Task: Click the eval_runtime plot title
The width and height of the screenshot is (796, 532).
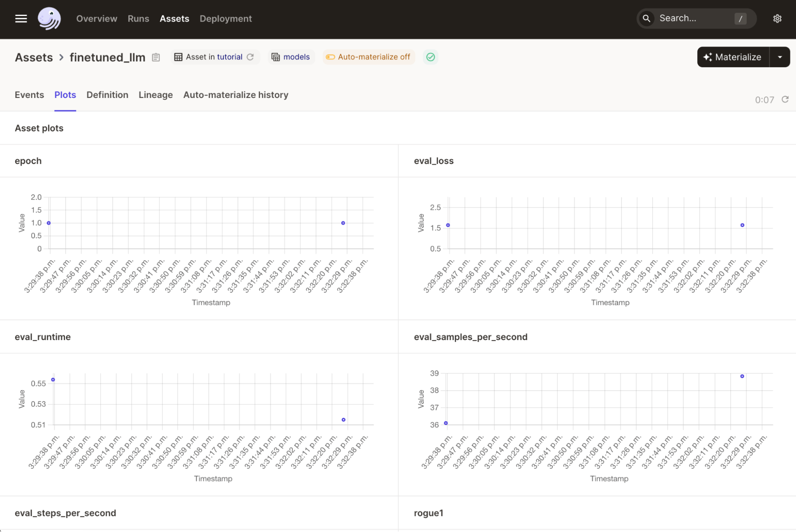Action: pos(43,337)
